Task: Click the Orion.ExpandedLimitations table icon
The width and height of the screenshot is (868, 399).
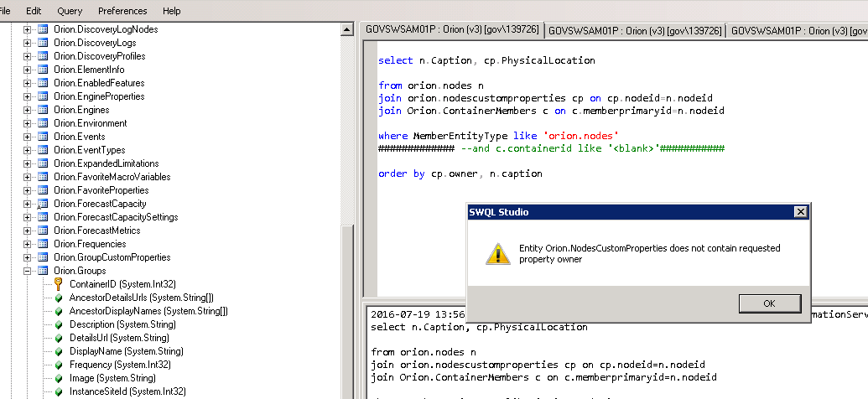Action: point(43,163)
